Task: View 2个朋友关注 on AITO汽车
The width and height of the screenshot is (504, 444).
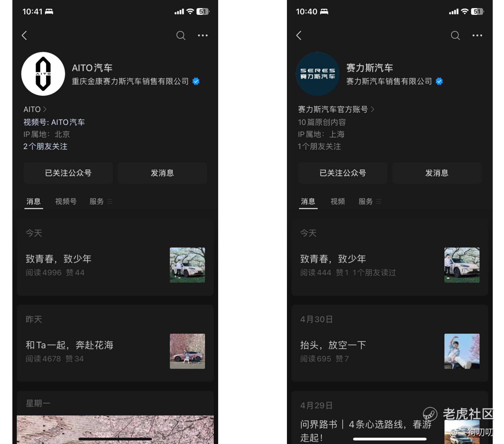Action: click(x=45, y=146)
